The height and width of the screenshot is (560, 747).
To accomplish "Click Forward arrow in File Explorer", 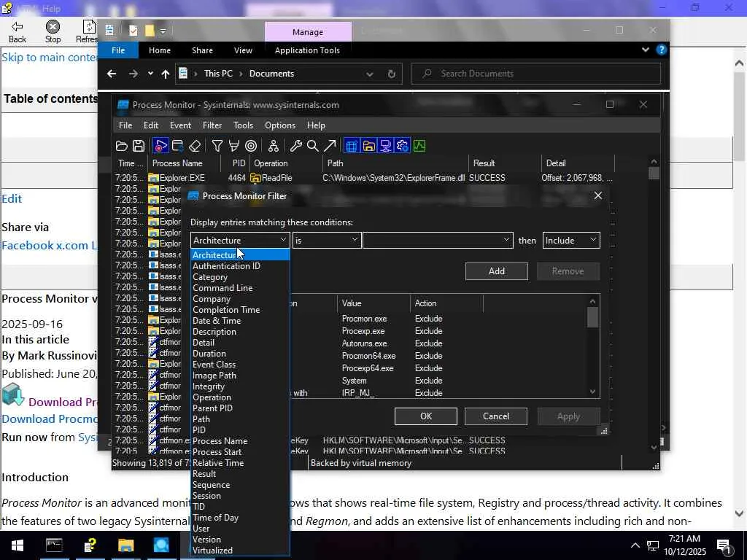I will pos(133,74).
